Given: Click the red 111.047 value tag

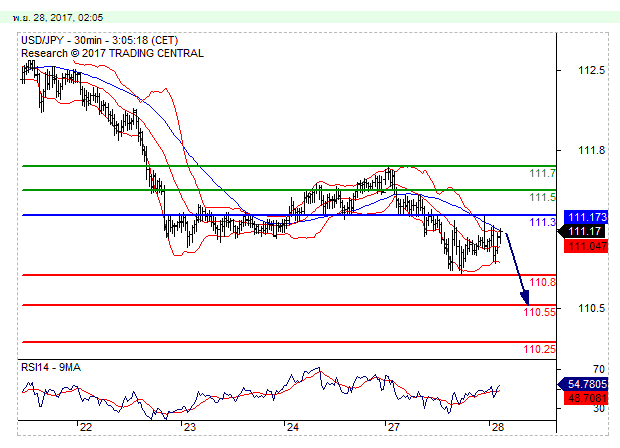Looking at the screenshot, I should pyautogui.click(x=586, y=246).
